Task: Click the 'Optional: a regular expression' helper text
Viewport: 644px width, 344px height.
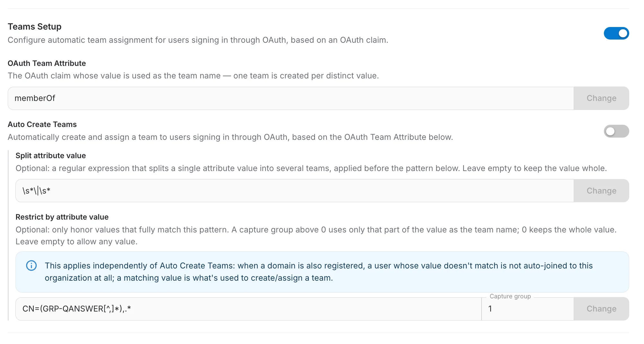Action: [x=311, y=168]
